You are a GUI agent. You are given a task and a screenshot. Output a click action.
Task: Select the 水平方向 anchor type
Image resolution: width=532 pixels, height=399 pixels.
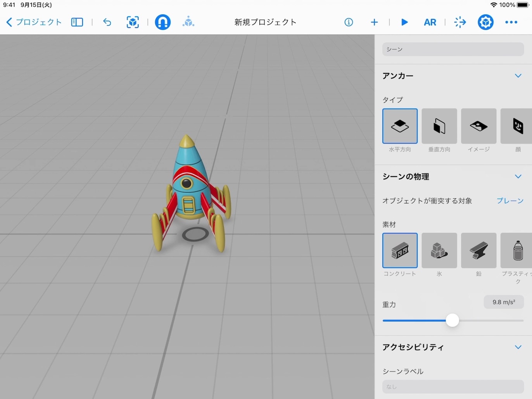[x=400, y=126]
